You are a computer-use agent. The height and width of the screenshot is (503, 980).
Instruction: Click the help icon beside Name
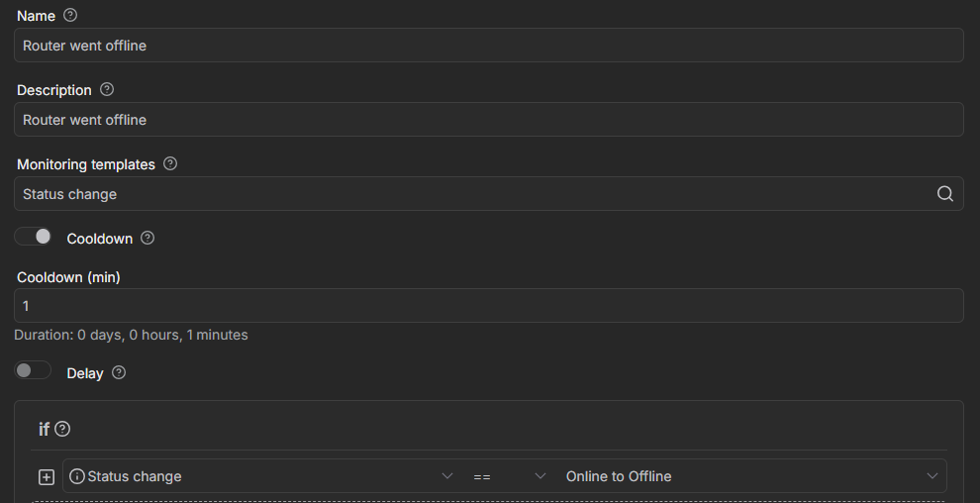tap(69, 16)
